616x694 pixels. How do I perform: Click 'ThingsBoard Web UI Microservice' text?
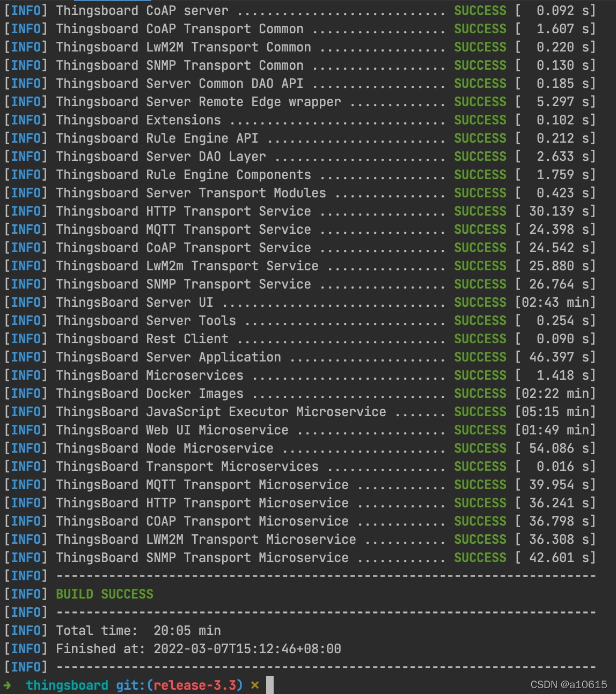tap(172, 430)
